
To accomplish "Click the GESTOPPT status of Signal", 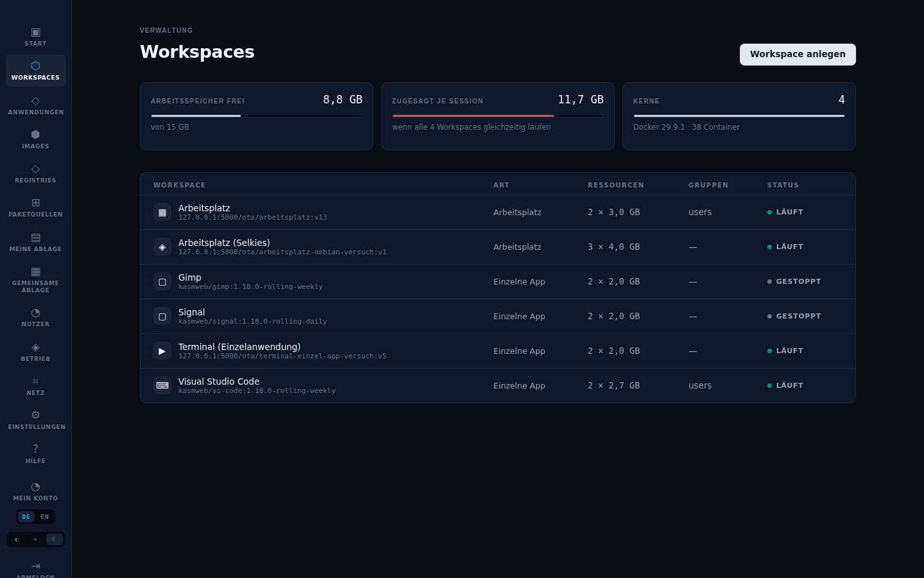I will (x=794, y=316).
